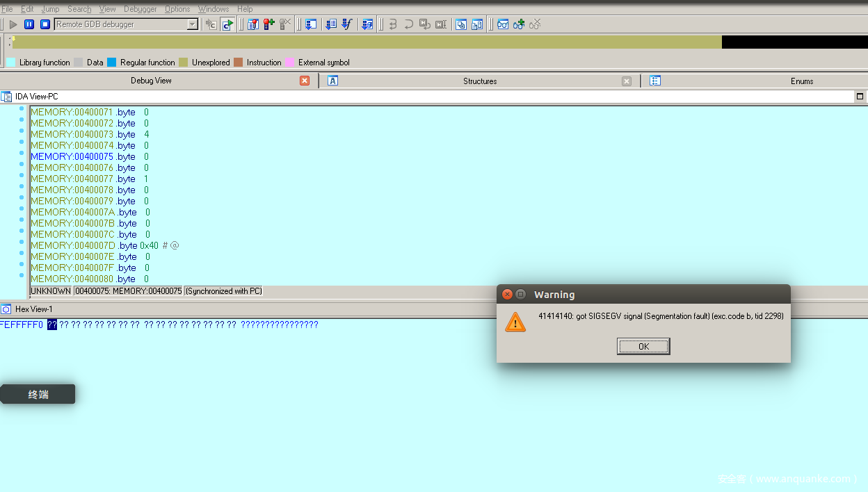This screenshot has width=868, height=492.
Task: Open the threads list icon
Action: [x=331, y=24]
